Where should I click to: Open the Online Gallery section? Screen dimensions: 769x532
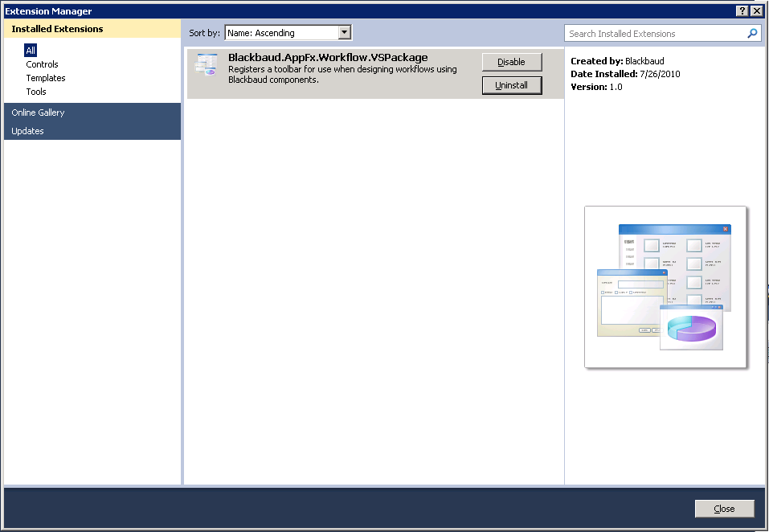(x=92, y=113)
